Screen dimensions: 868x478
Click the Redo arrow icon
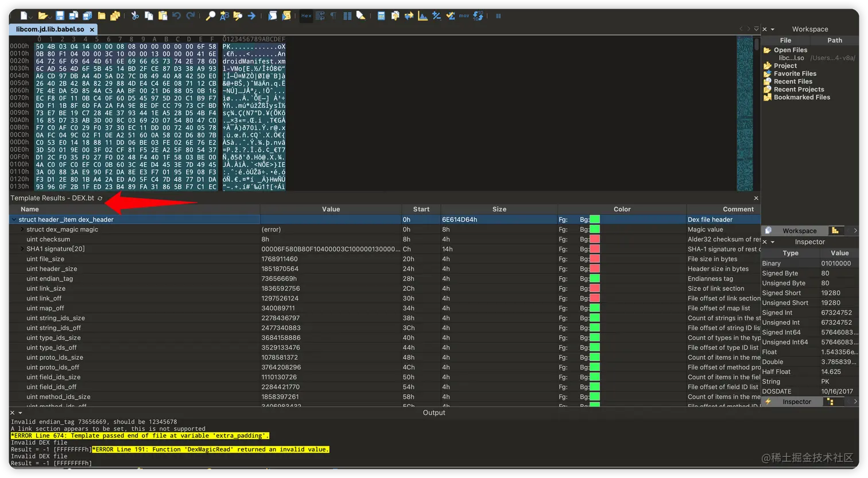(x=191, y=16)
